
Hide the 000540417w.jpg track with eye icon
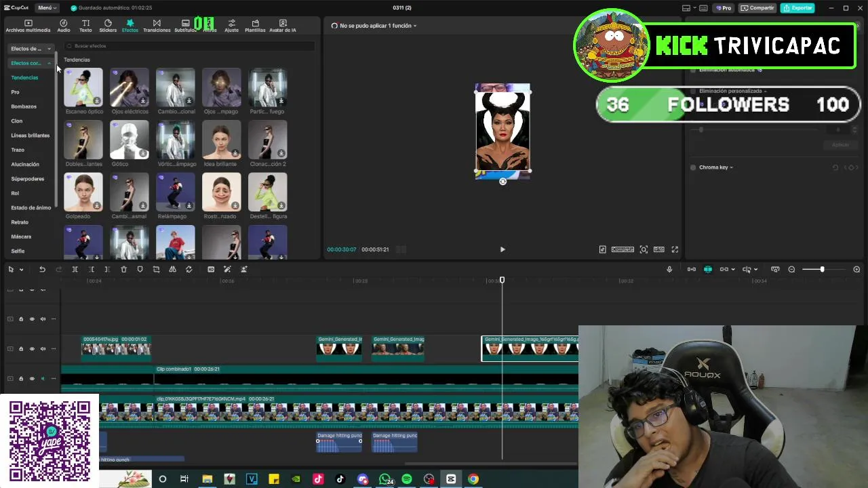tap(31, 348)
